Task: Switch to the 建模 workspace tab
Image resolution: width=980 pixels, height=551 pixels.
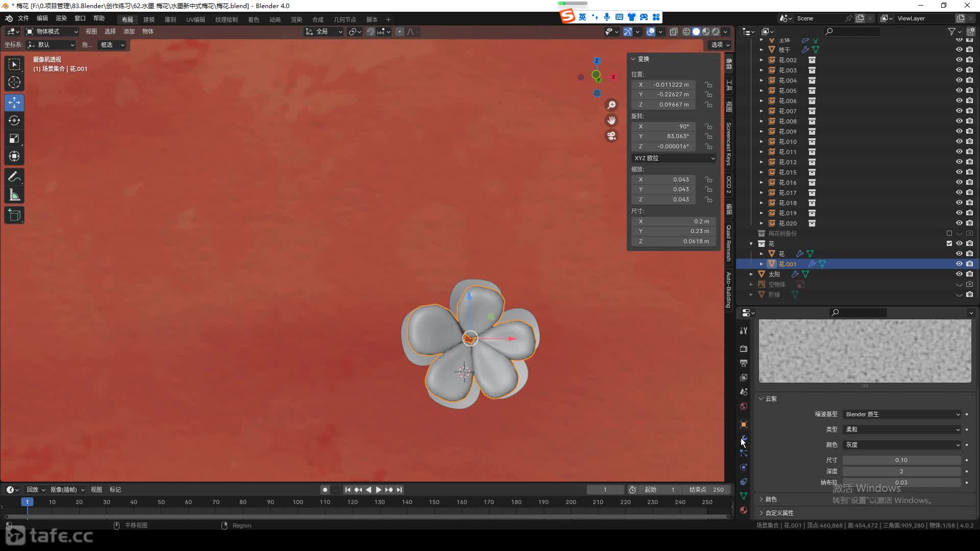Action: 149,19
